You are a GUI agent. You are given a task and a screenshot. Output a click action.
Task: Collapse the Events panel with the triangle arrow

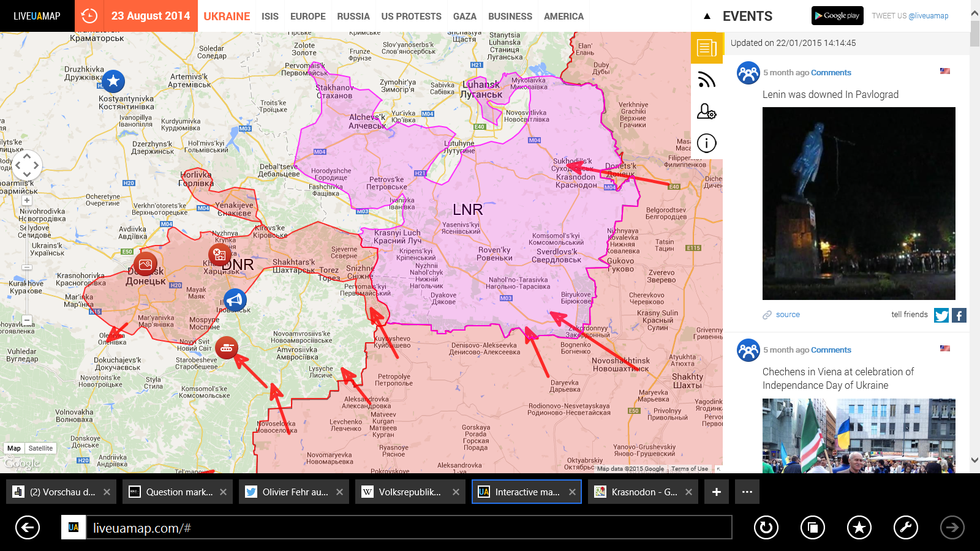pyautogui.click(x=707, y=17)
